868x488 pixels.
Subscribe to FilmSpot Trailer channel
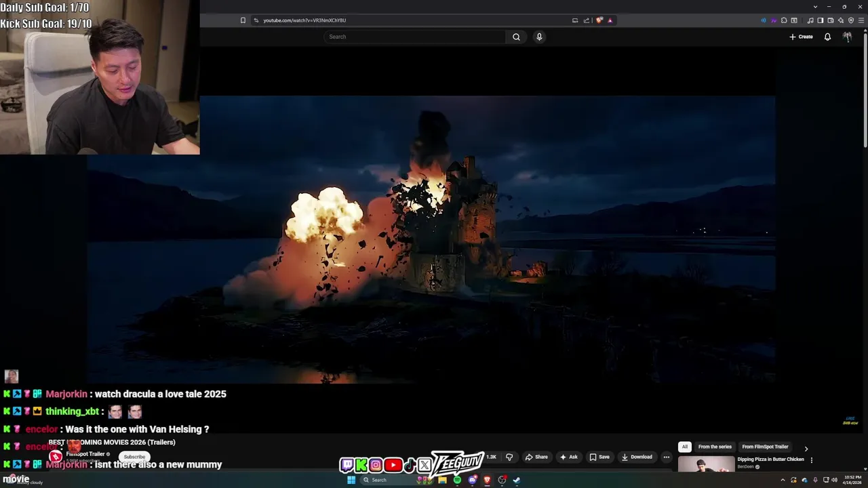134,457
